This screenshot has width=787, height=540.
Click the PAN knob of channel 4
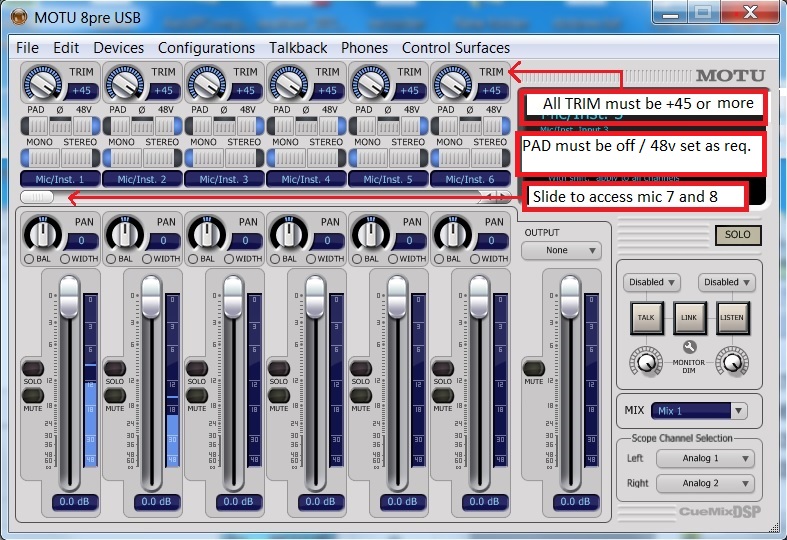coord(289,233)
